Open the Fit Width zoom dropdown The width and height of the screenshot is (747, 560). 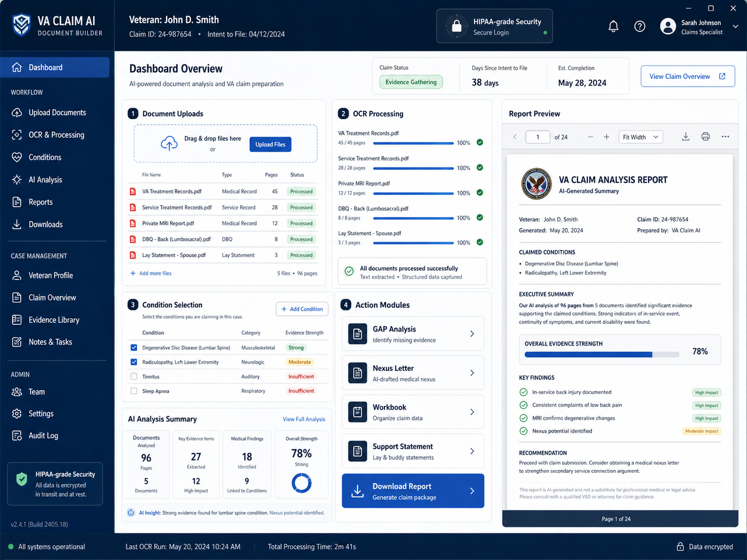coord(641,137)
